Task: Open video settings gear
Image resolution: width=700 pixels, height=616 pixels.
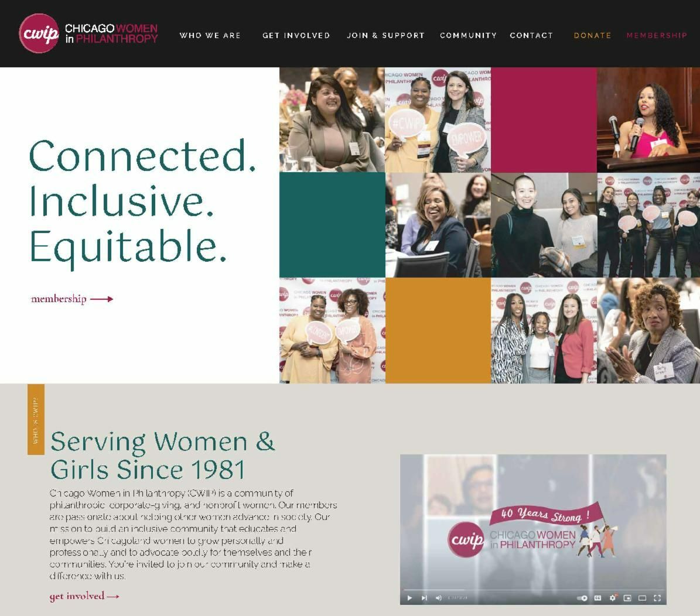Action: 613,598
